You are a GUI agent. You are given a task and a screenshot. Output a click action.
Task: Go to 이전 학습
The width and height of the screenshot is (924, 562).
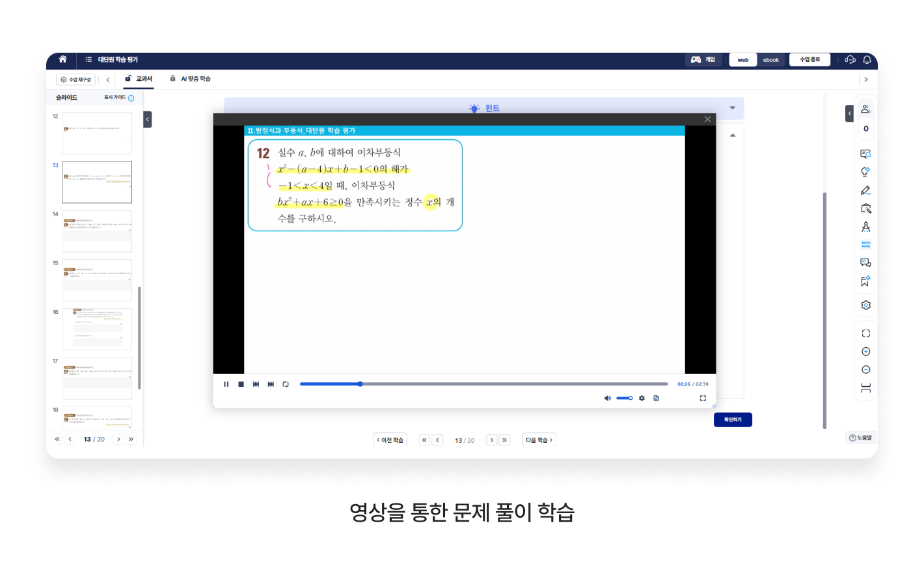390,440
